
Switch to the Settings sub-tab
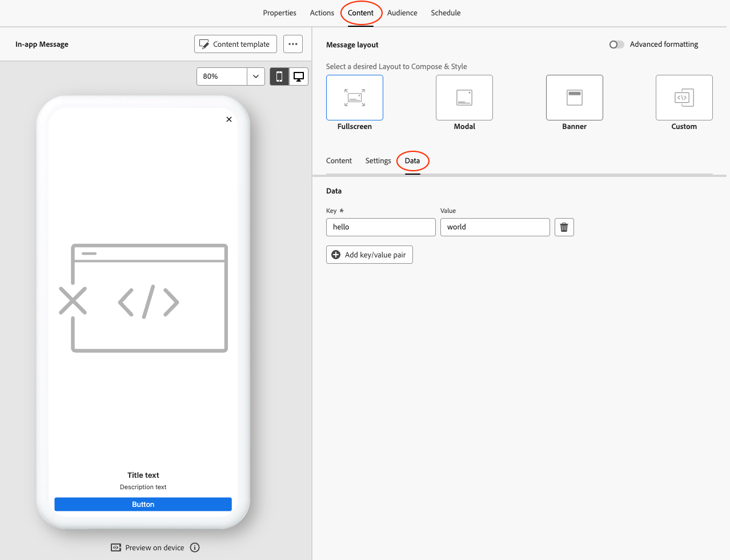pyautogui.click(x=378, y=161)
